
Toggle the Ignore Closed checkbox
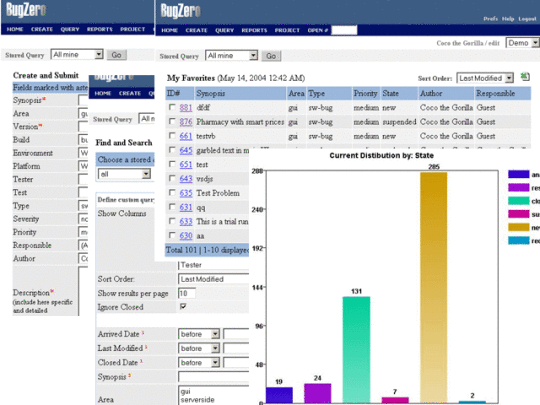pyautogui.click(x=183, y=306)
